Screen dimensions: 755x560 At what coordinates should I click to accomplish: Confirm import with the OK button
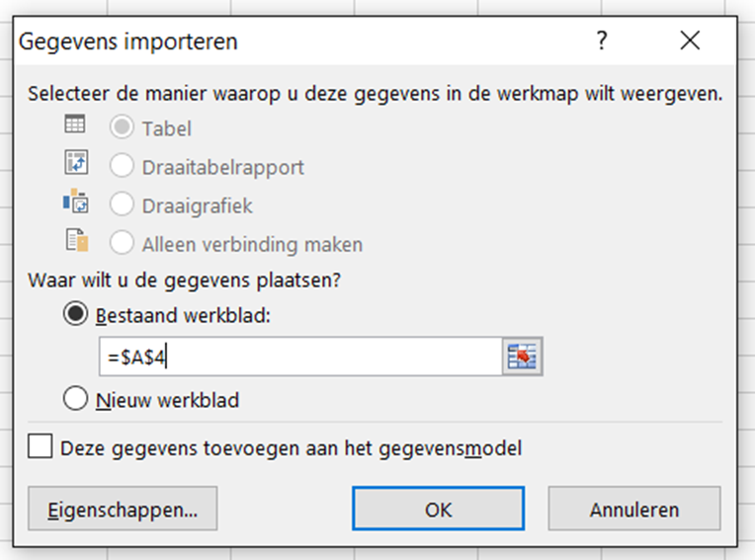click(x=438, y=509)
